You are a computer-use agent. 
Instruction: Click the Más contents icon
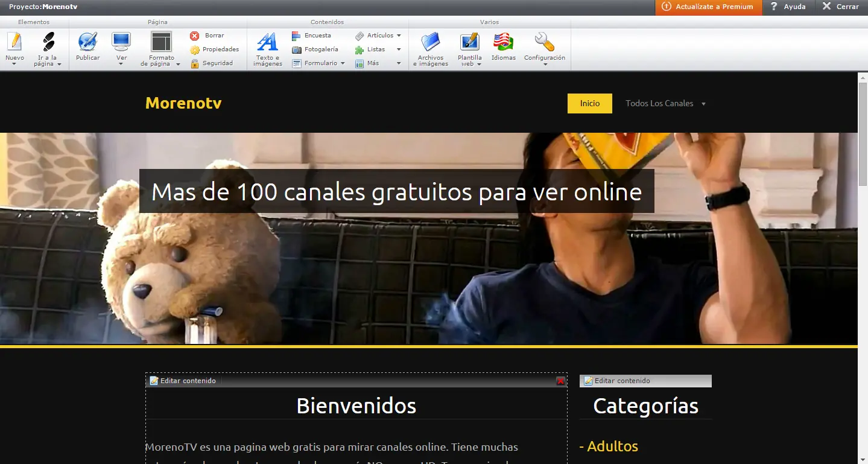tap(360, 63)
